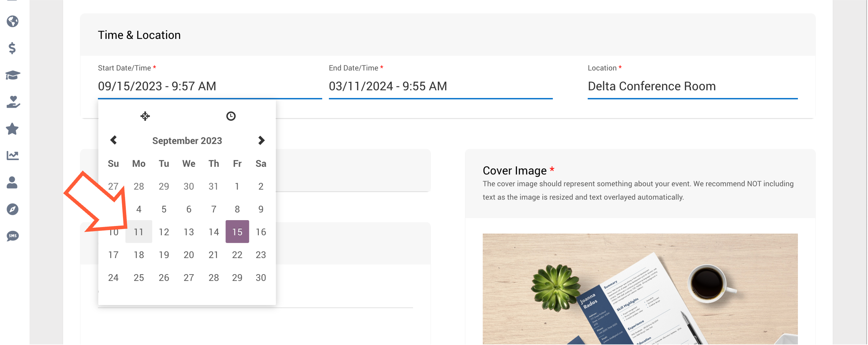Open the SMS chat bubble icon
868x345 pixels.
(x=13, y=236)
